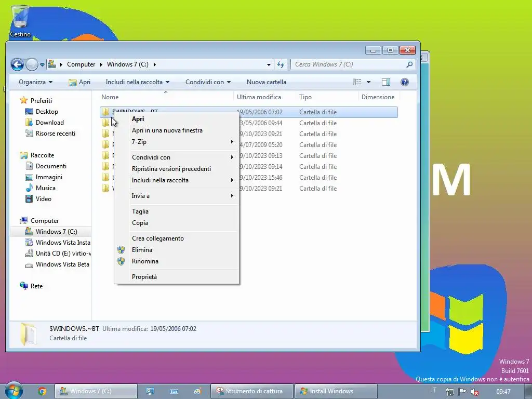Select Windows 7 (C:) breadcrumb segment
The height and width of the screenshot is (399, 532).
coord(128,64)
